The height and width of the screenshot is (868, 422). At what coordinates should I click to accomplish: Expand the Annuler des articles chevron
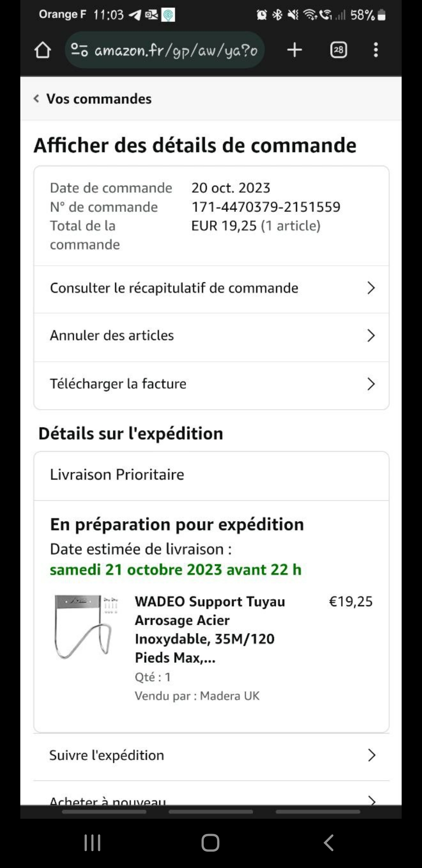[371, 335]
